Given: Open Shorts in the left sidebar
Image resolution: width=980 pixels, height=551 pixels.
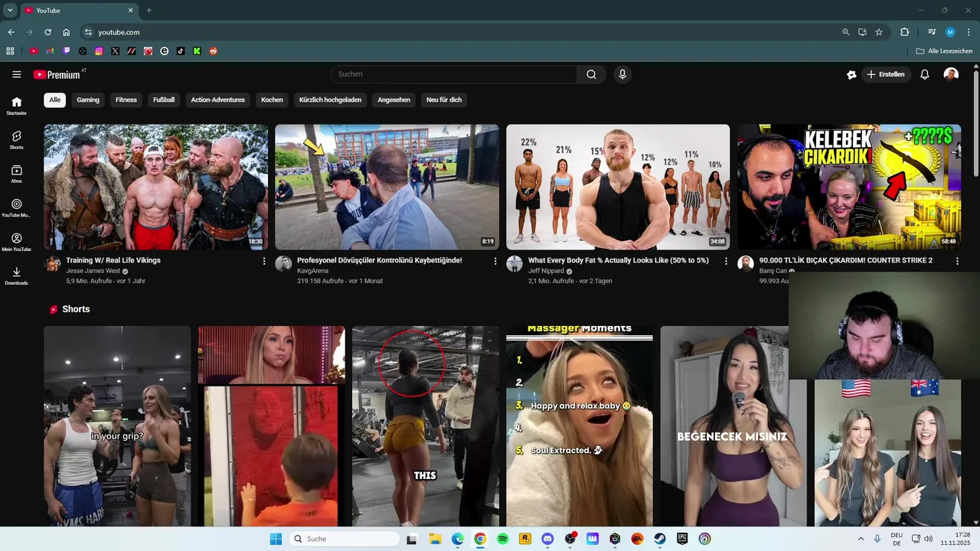Looking at the screenshot, I should (16, 139).
